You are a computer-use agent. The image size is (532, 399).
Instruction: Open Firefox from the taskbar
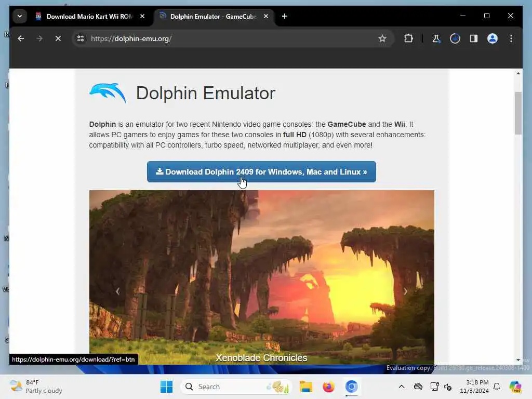click(x=328, y=387)
